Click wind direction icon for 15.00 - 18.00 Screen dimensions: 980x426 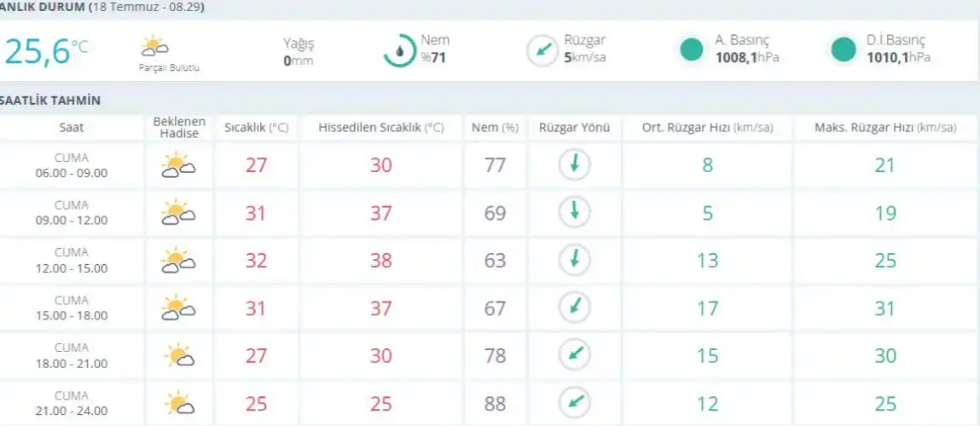click(574, 308)
